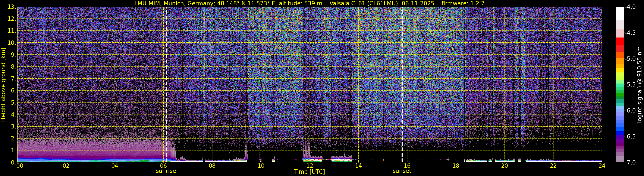
Task: Click the '9.' height axis tick label
Action: [x=13, y=55]
